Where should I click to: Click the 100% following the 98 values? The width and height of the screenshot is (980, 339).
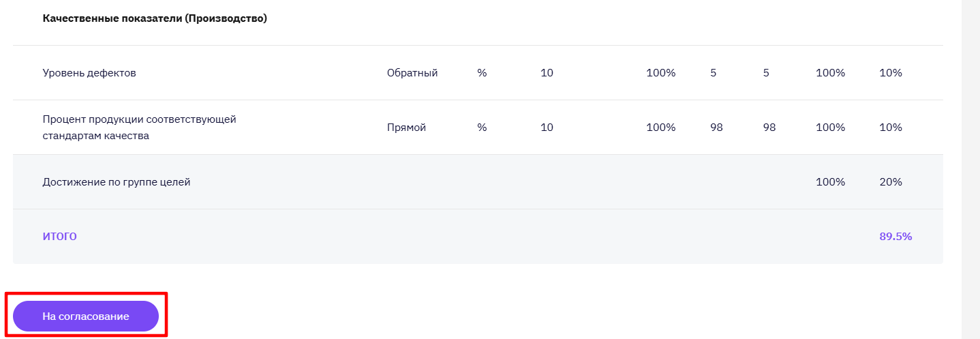point(830,128)
